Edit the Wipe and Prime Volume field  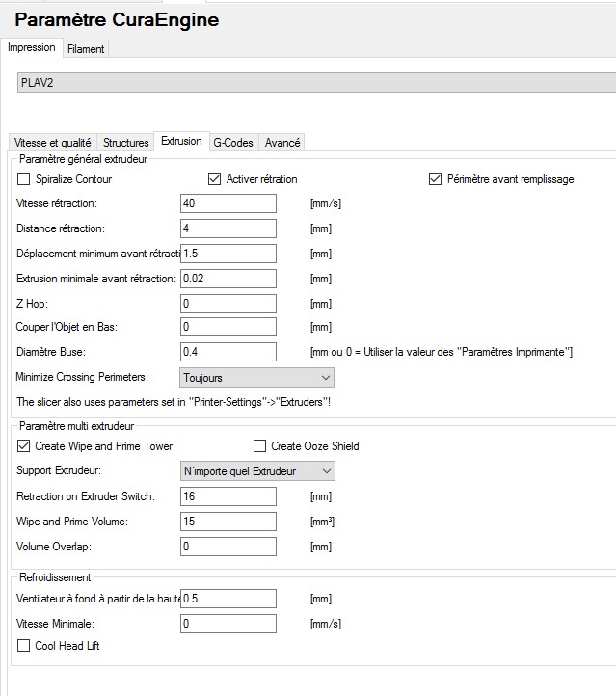coord(228,522)
